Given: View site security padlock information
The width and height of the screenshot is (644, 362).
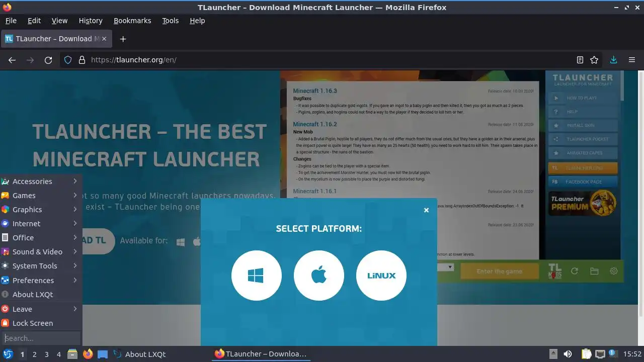Looking at the screenshot, I should pyautogui.click(x=82, y=60).
